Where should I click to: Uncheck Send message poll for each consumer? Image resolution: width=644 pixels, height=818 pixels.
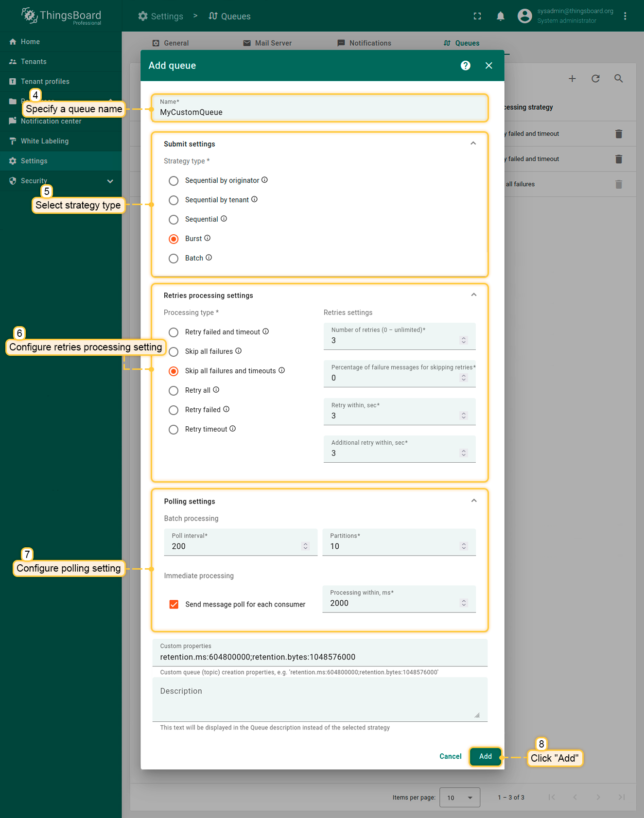click(x=174, y=604)
